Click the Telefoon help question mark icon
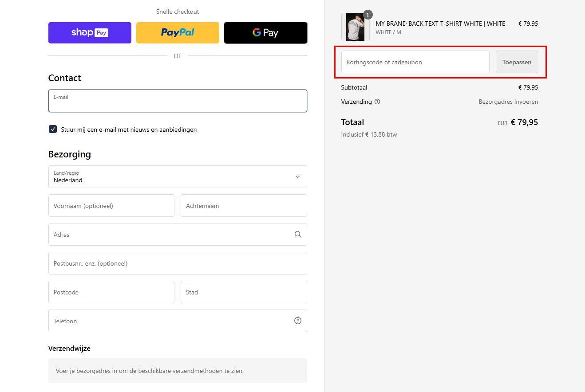Image resolution: width=585 pixels, height=392 pixels. pos(298,321)
